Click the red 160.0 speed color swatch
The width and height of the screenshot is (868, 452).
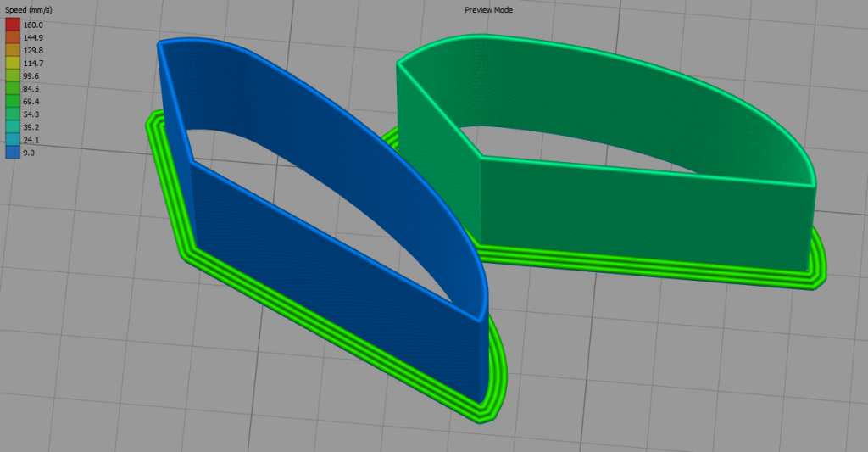tap(13, 25)
